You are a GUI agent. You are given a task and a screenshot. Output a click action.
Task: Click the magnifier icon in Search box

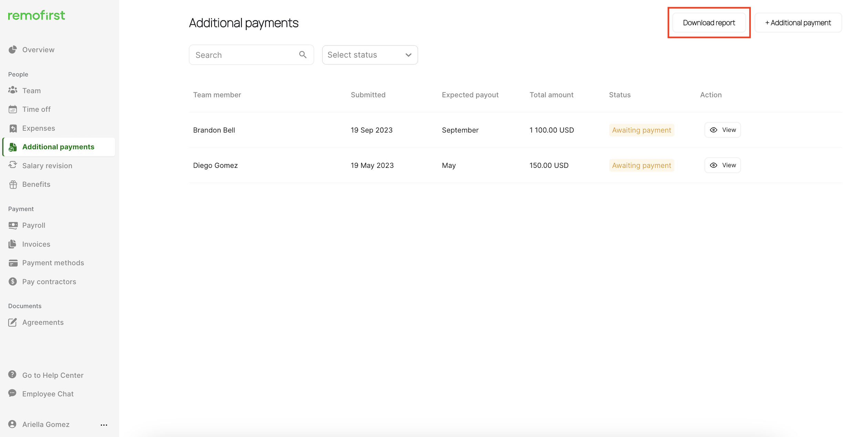coord(303,54)
